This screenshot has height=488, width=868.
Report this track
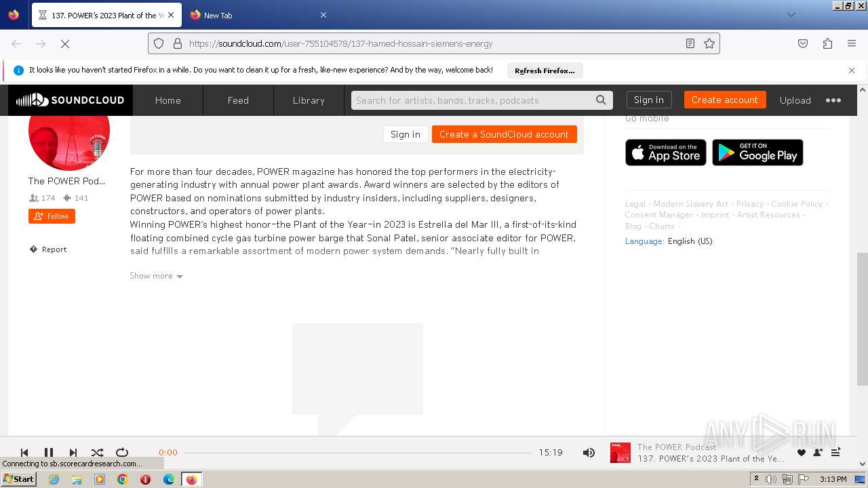point(48,249)
